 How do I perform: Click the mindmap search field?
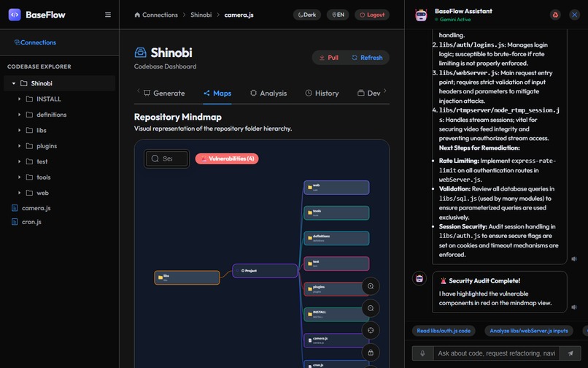point(167,158)
